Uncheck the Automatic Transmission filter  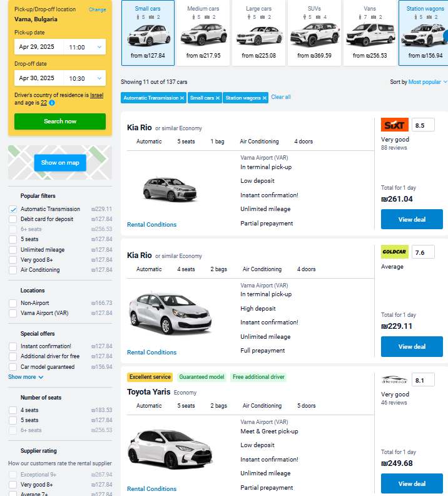[13, 209]
